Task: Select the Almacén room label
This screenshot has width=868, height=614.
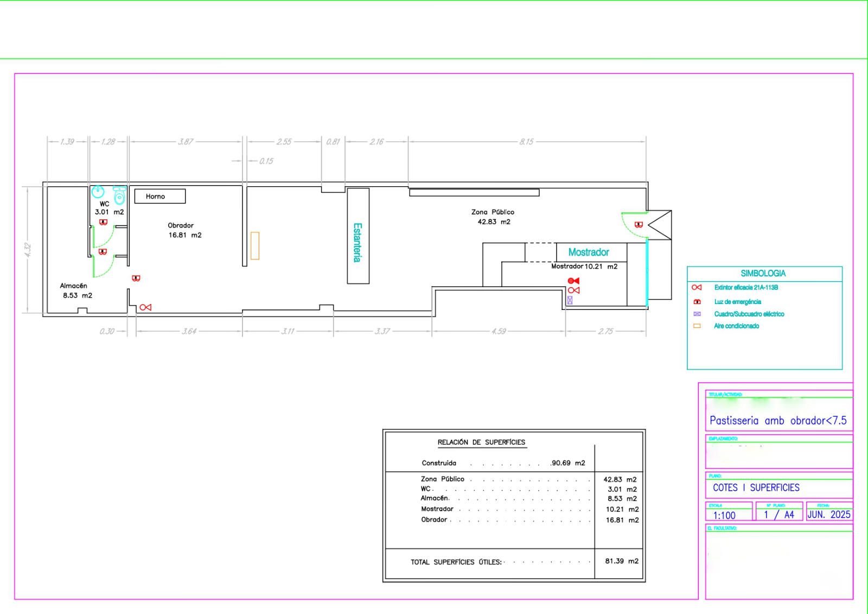Action: pos(74,286)
